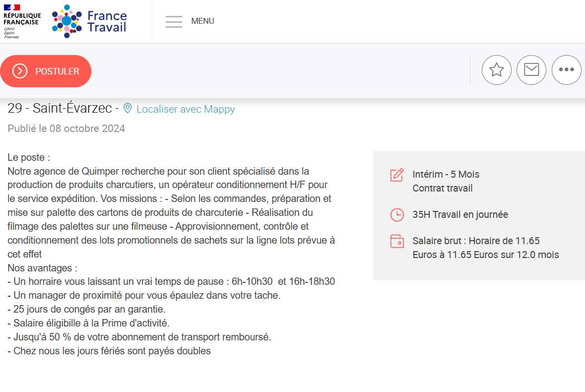The height and width of the screenshot is (392, 585).
Task: Open Localiser avec Mappy link
Action: (x=186, y=109)
